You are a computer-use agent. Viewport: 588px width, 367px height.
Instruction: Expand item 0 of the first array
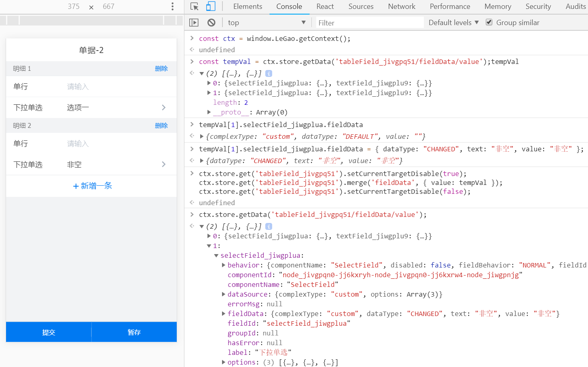point(209,83)
